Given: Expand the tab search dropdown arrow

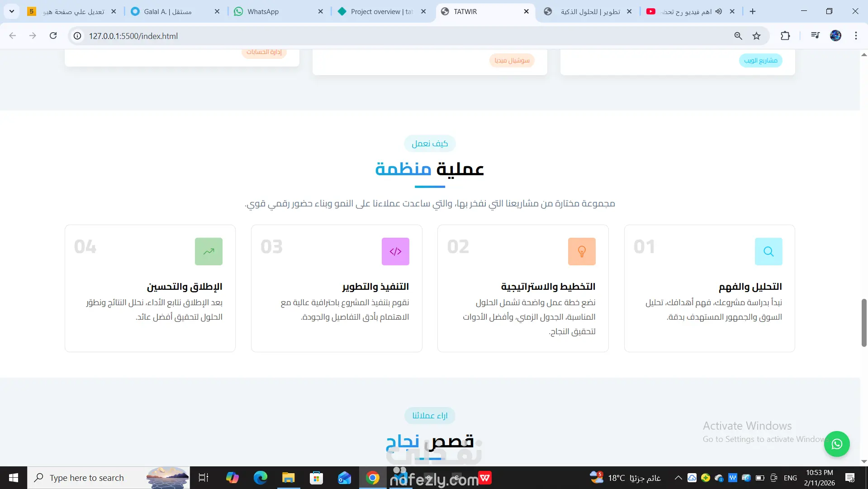Looking at the screenshot, I should pos(12,11).
